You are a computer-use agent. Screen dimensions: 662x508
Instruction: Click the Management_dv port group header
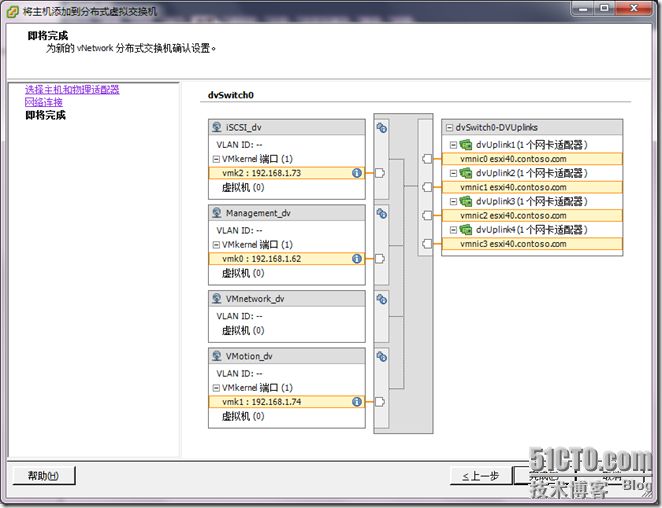pyautogui.click(x=287, y=213)
